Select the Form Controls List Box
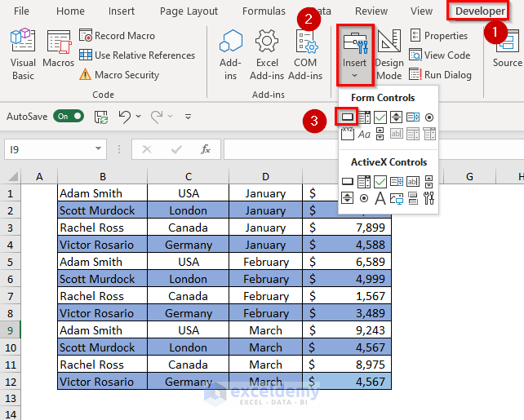Screen dimensions: 524x420 tap(413, 117)
